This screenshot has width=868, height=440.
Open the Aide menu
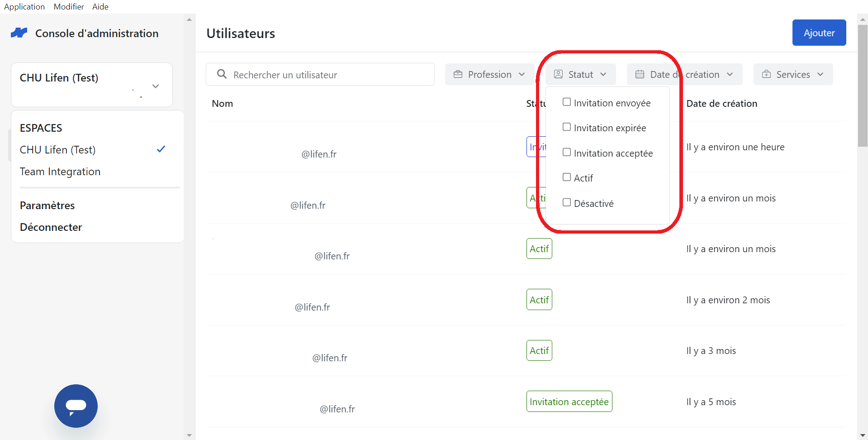coord(100,6)
